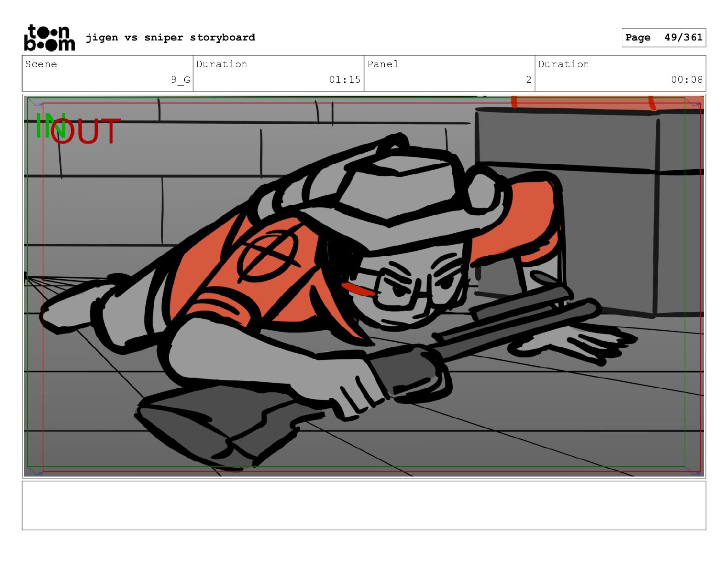This screenshot has height=563, width=728.
Task: Click the 'Page 49/361' page indicator
Action: pos(664,38)
